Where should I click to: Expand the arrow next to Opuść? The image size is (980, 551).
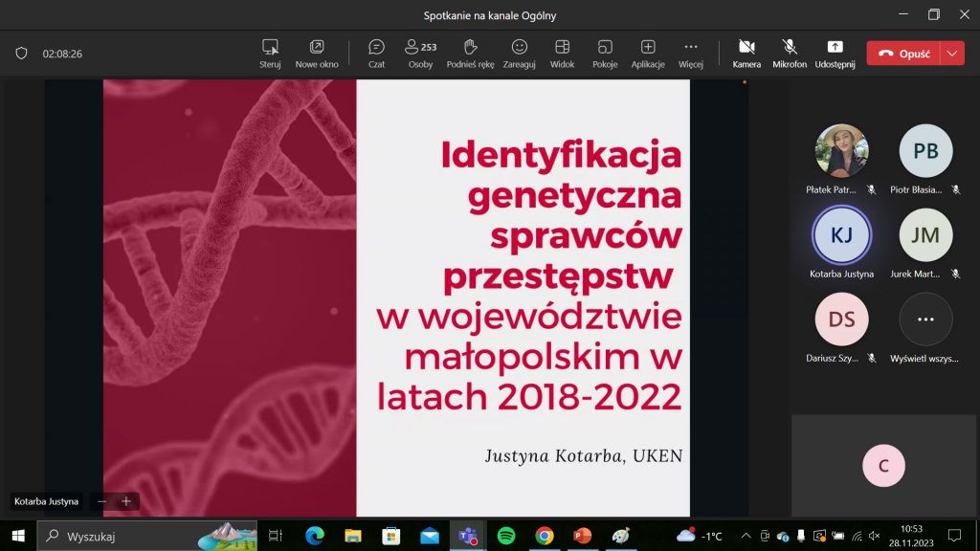click(x=952, y=54)
